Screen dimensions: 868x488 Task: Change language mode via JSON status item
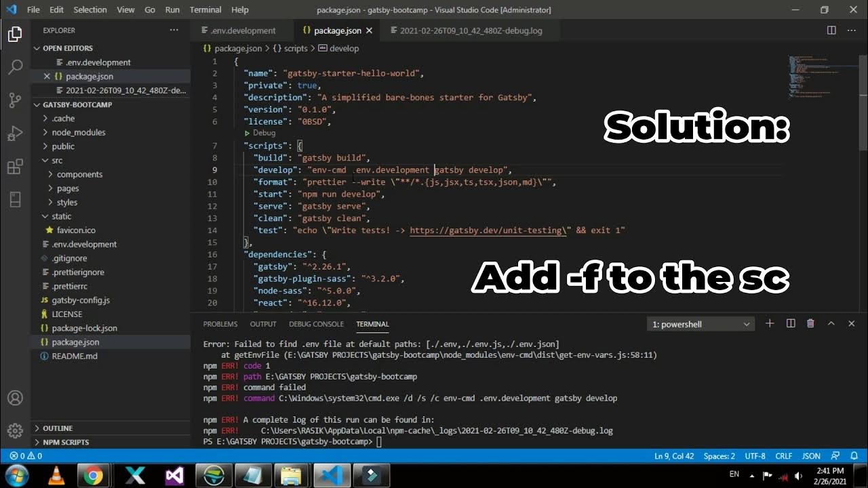pos(812,456)
